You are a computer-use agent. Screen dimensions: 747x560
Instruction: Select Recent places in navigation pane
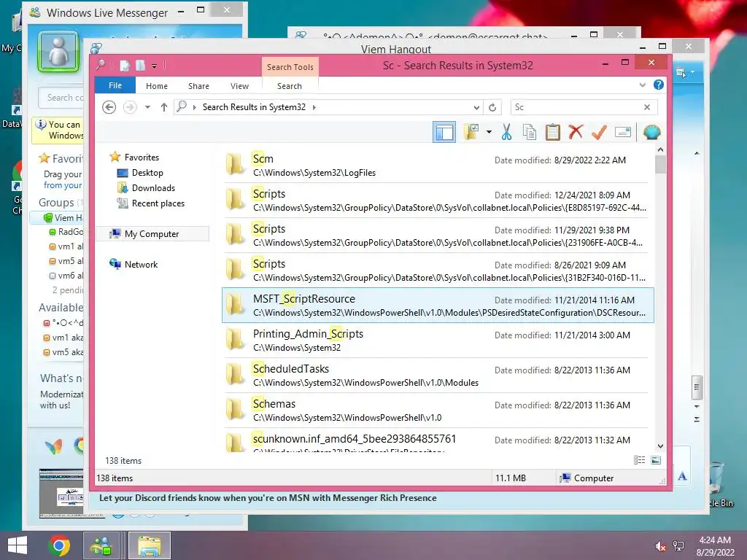click(158, 203)
